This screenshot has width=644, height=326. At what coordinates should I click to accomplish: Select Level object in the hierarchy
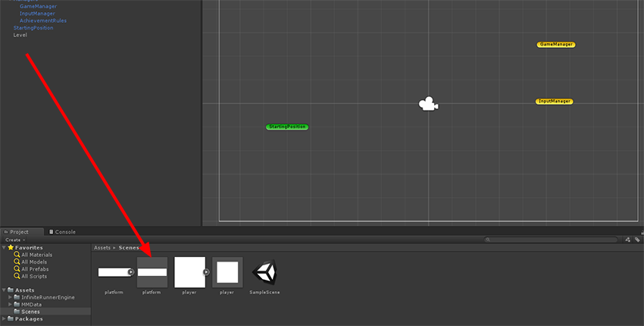pos(20,35)
